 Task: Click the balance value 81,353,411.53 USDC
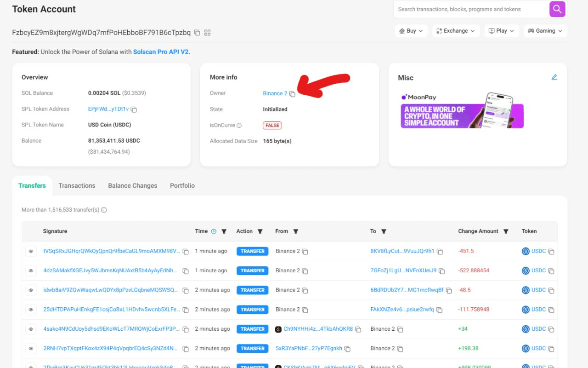pyautogui.click(x=114, y=141)
